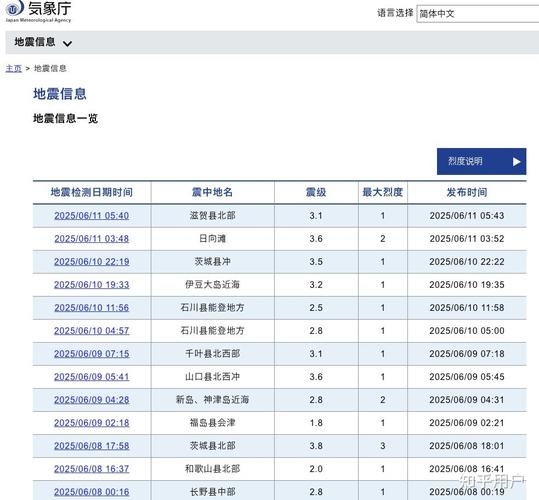
Task: Click the Japan Meteorological Agency logo
Action: (x=38, y=11)
